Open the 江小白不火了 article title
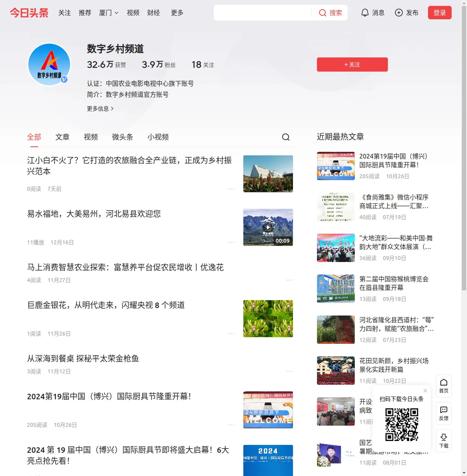The width and height of the screenshot is (467, 476). click(130, 166)
